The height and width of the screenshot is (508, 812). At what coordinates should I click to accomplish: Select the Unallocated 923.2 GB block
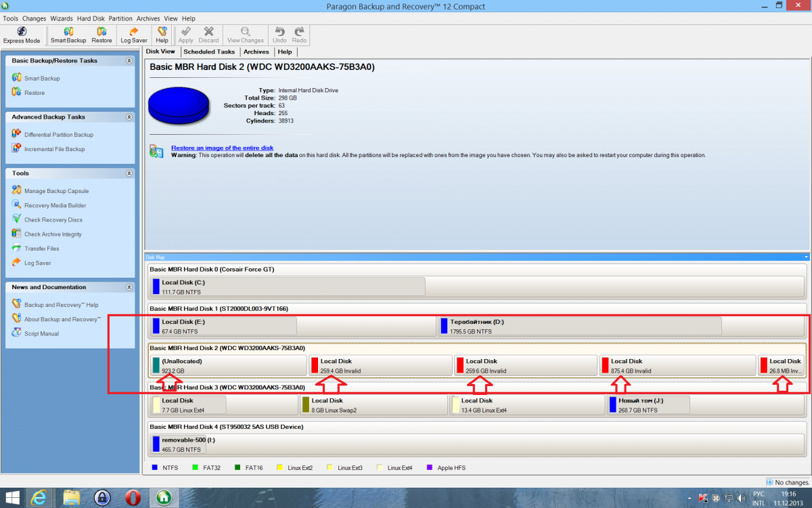tap(228, 366)
